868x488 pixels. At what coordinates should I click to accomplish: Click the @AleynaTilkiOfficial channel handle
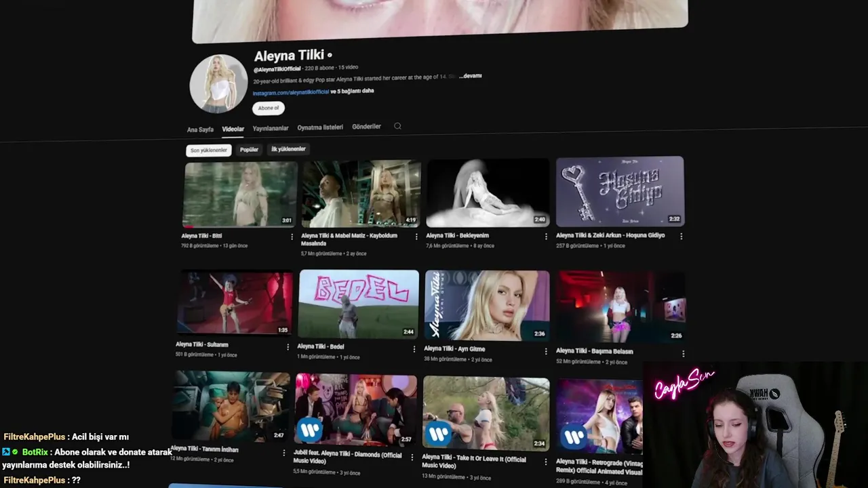(x=277, y=70)
